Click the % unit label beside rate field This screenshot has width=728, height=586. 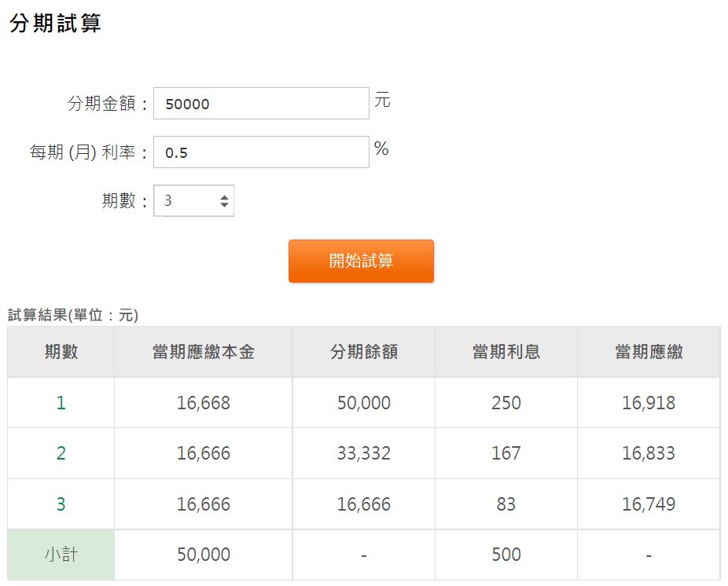click(x=381, y=148)
